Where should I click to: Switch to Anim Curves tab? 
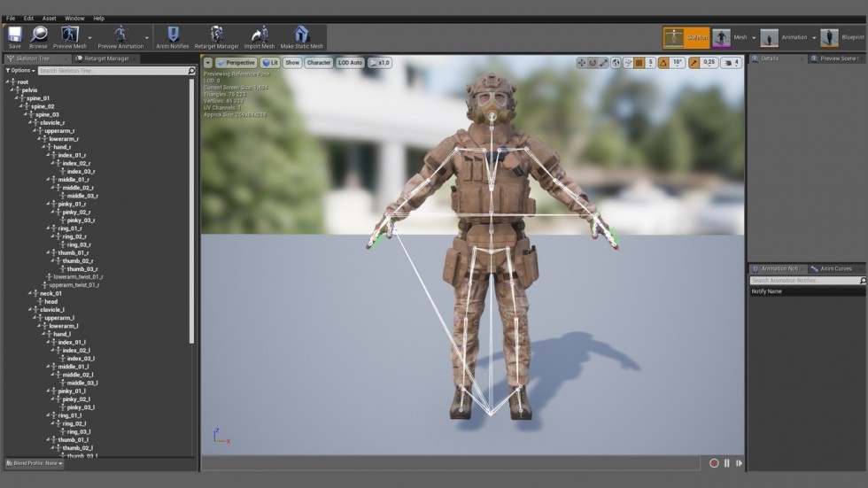tap(835, 268)
